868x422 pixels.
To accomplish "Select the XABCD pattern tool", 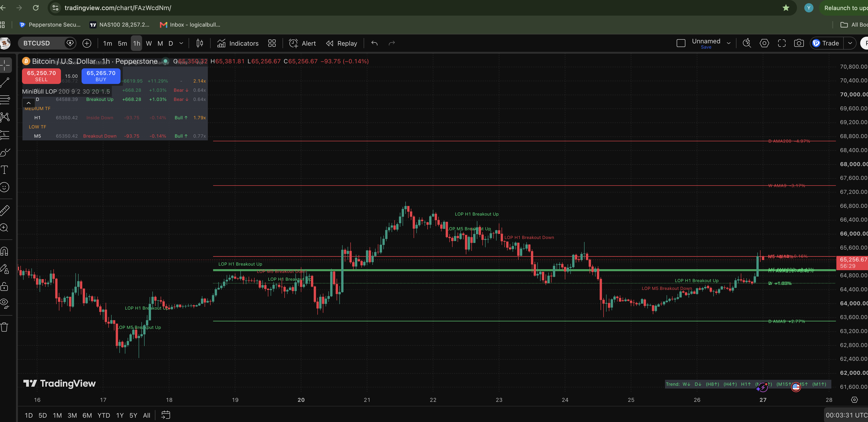I will point(5,117).
